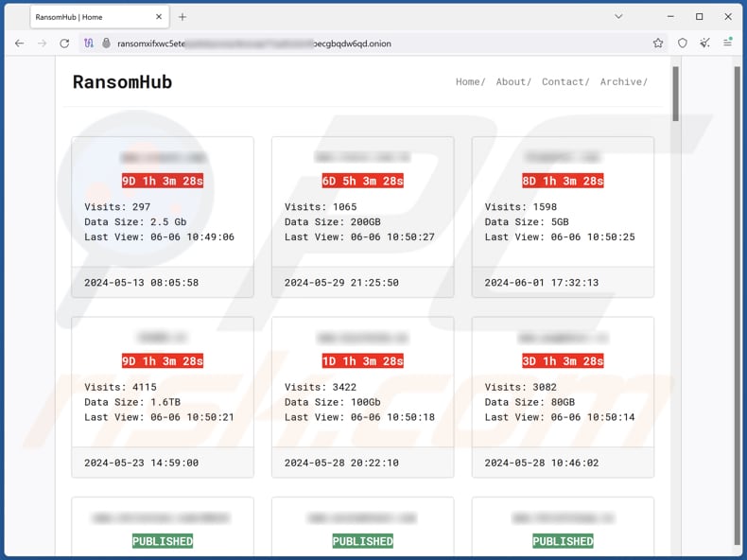Open the About/ navigation link

pyautogui.click(x=513, y=82)
